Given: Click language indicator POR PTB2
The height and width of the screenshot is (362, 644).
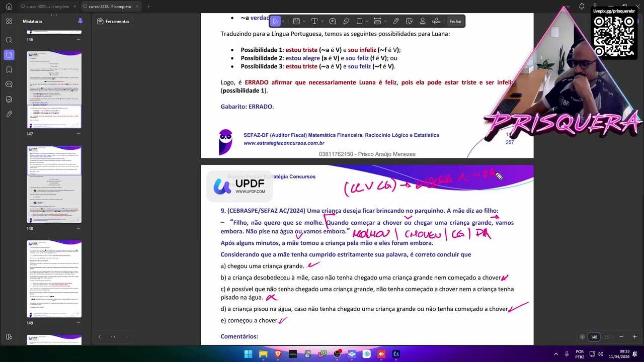Looking at the screenshot, I should (x=580, y=354).
